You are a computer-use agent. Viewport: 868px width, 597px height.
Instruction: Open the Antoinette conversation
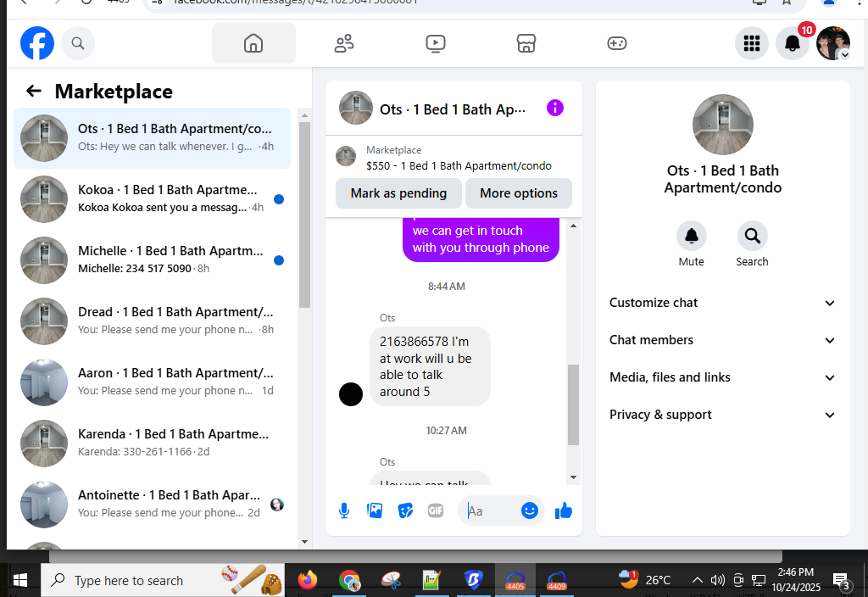(x=153, y=504)
